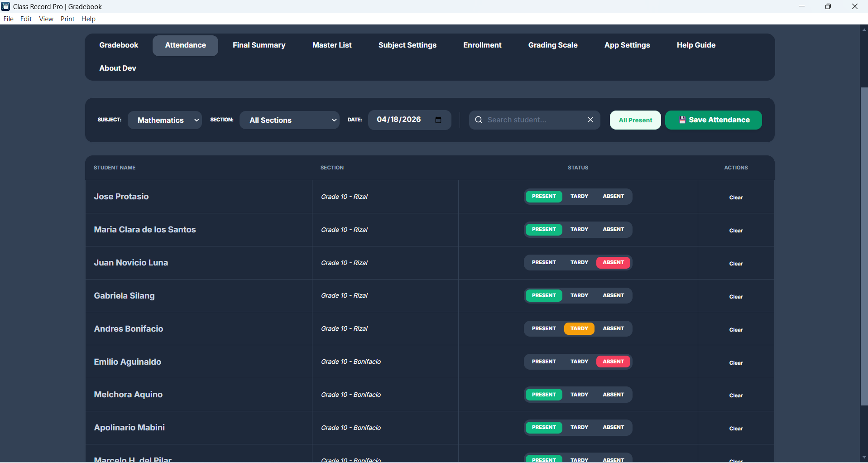
Task: Mark Andres Bonifacio as Absent
Action: [613, 329]
